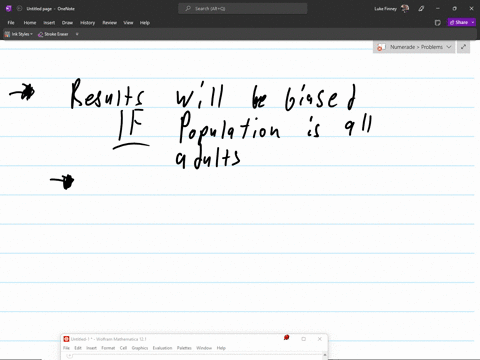Switch to the Review tab

pos(110,23)
